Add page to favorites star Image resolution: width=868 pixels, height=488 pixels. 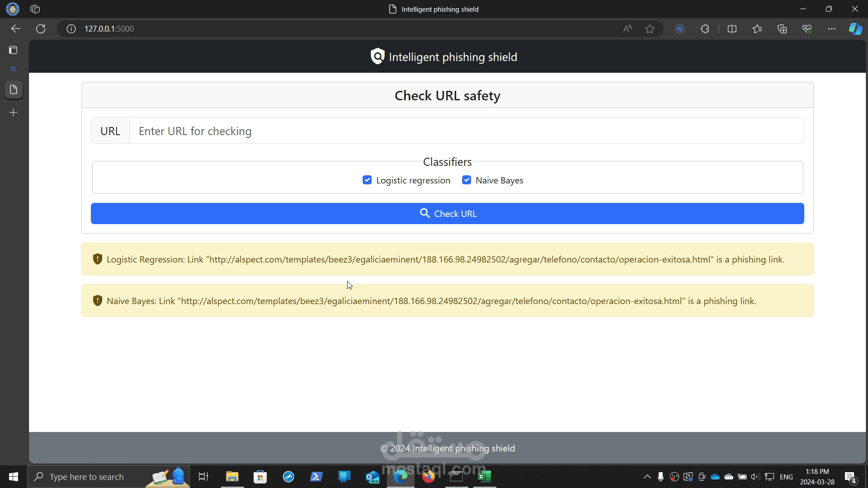(x=650, y=29)
